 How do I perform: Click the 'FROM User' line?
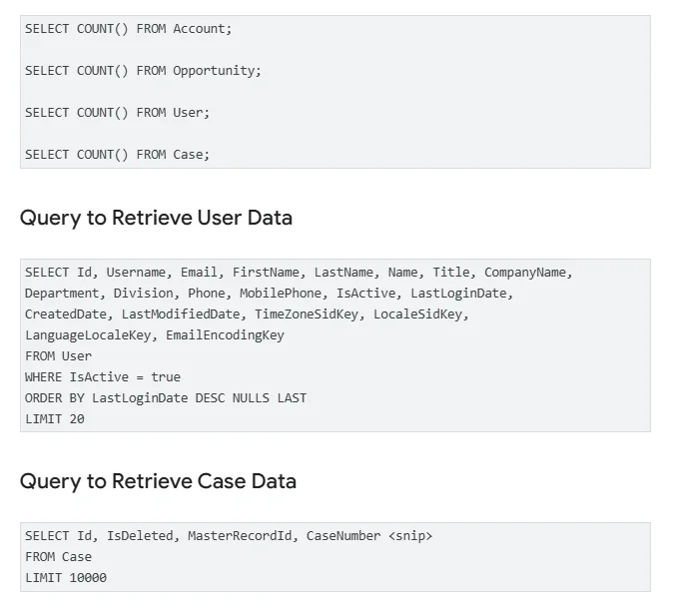pos(58,356)
